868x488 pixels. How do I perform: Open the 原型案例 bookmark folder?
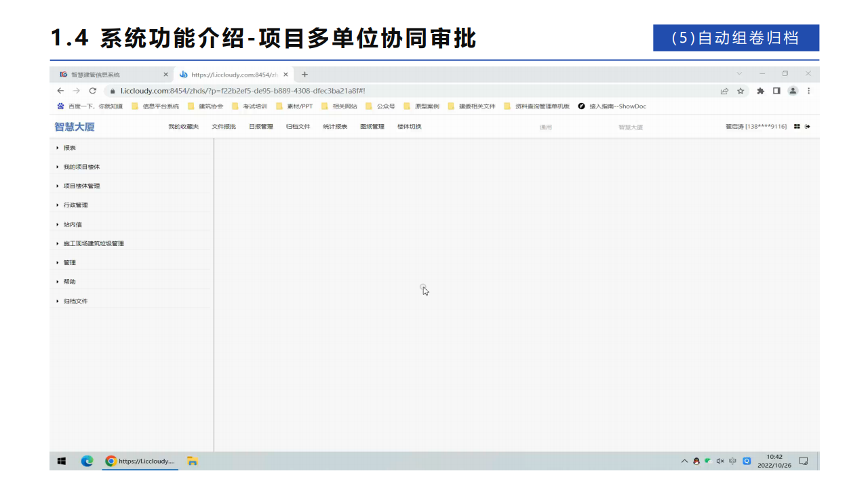click(x=422, y=106)
